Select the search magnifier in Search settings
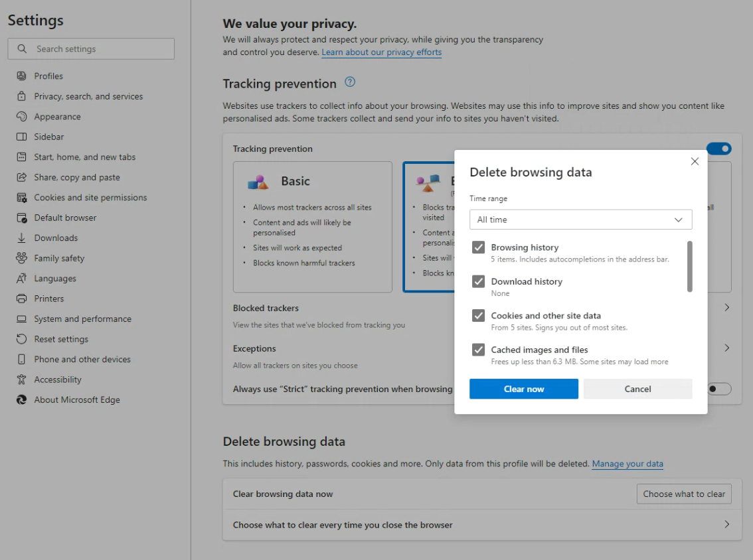Screen dimensions: 753x560 pyautogui.click(x=21, y=48)
